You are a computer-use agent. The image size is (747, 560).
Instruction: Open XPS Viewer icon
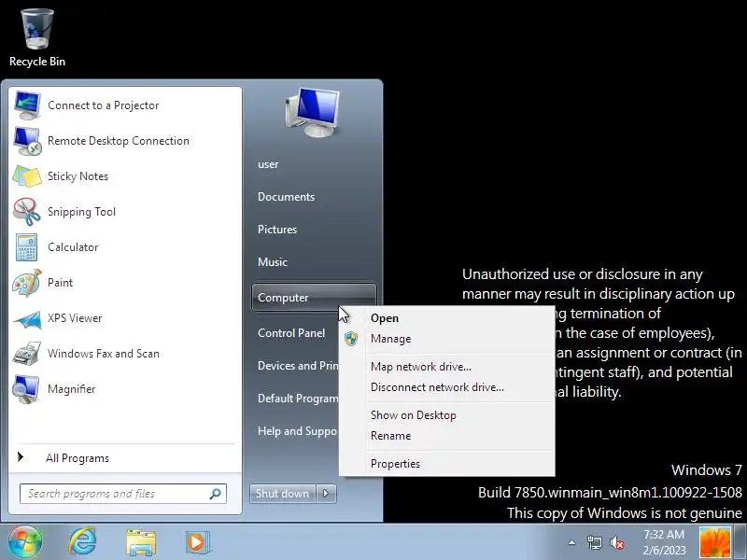tap(27, 319)
